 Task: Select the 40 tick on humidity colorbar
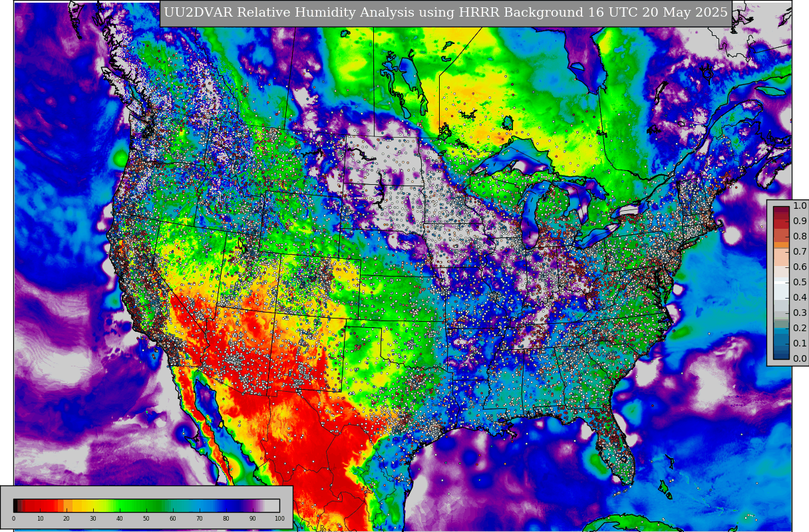point(120,518)
